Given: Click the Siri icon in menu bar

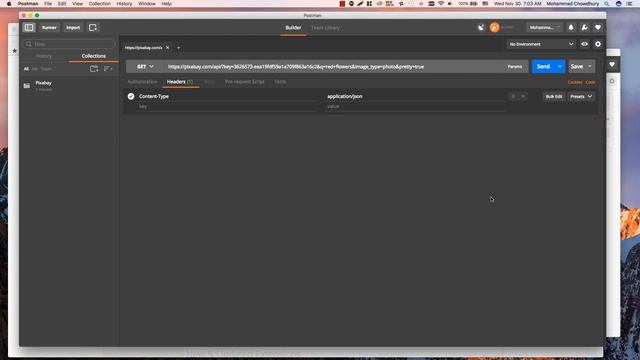Looking at the screenshot, I should pos(618,4).
